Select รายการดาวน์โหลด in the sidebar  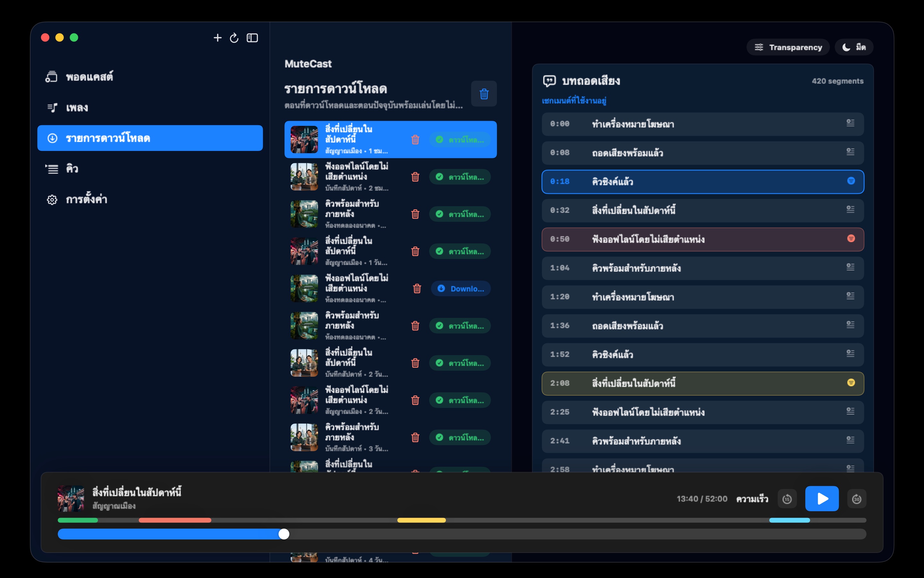(x=150, y=138)
